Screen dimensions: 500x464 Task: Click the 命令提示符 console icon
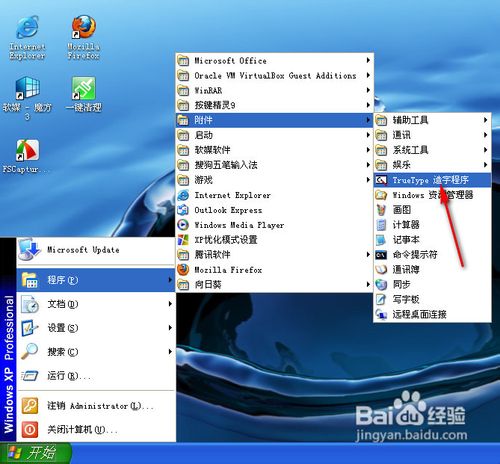click(x=381, y=255)
